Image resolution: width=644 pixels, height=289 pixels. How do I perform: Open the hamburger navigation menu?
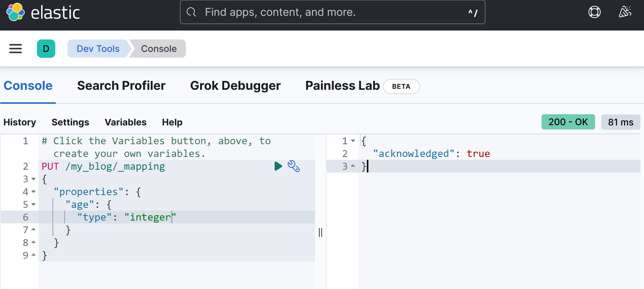point(16,49)
